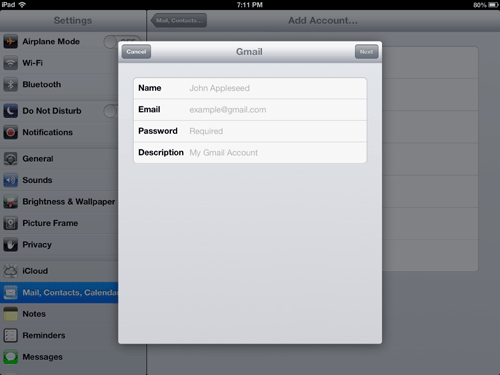Focus the Password field
The height and width of the screenshot is (375, 500).
(x=250, y=131)
